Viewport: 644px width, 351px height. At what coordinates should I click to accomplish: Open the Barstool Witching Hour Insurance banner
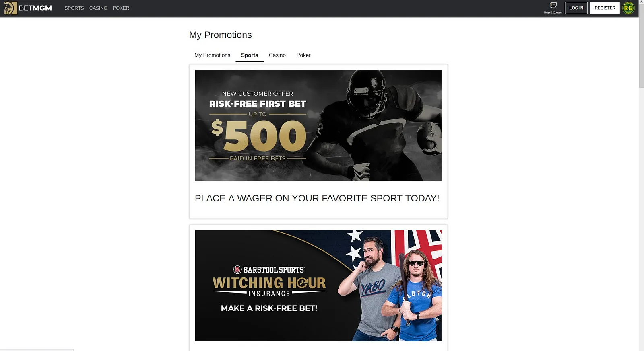318,285
